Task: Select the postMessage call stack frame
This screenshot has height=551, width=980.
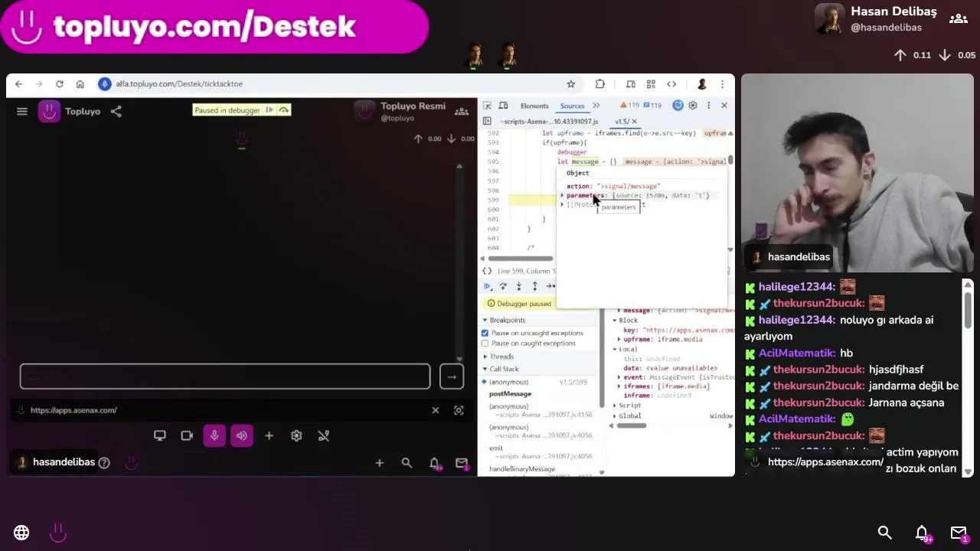Action: (510, 393)
